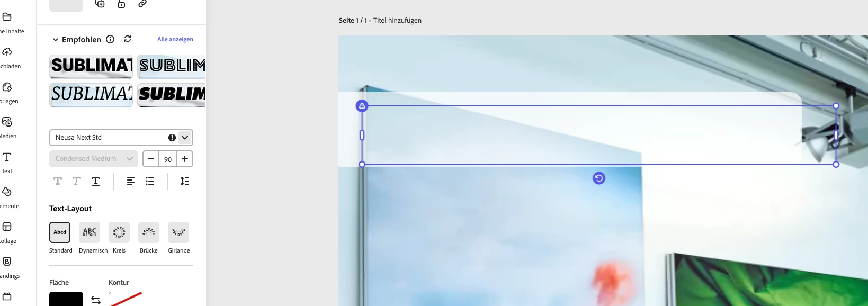Open the Kontur stroke color swatch
The height and width of the screenshot is (306, 868).
[126, 299]
